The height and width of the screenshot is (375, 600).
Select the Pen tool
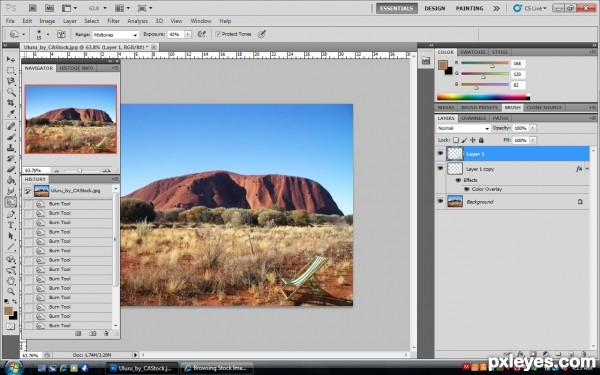(x=11, y=214)
